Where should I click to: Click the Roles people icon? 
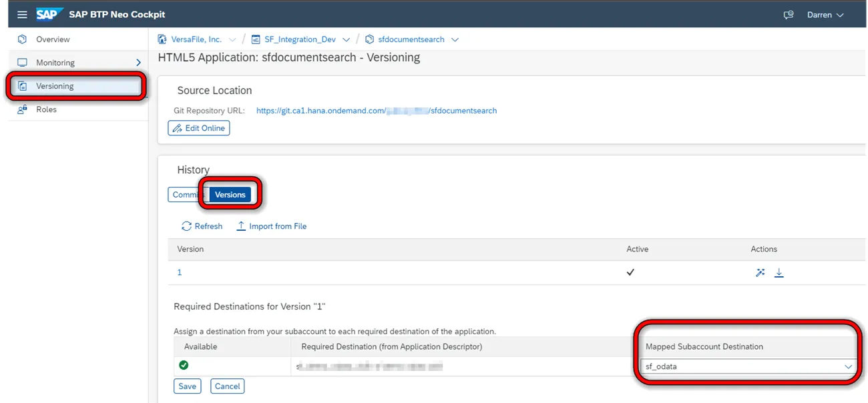[23, 109]
